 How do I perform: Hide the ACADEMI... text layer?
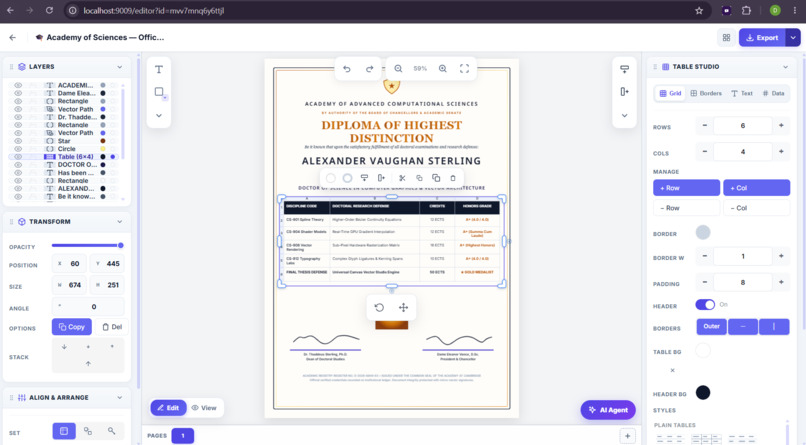coord(18,85)
